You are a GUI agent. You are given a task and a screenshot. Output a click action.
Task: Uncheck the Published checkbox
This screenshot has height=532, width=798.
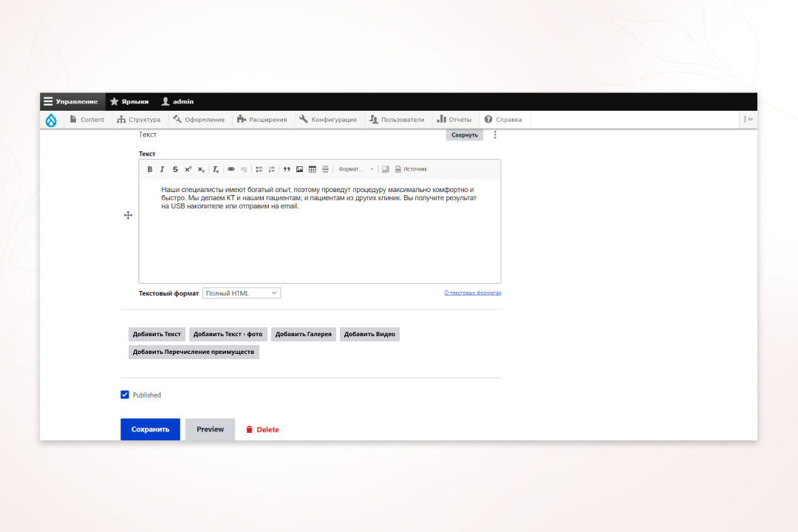pyautogui.click(x=125, y=395)
